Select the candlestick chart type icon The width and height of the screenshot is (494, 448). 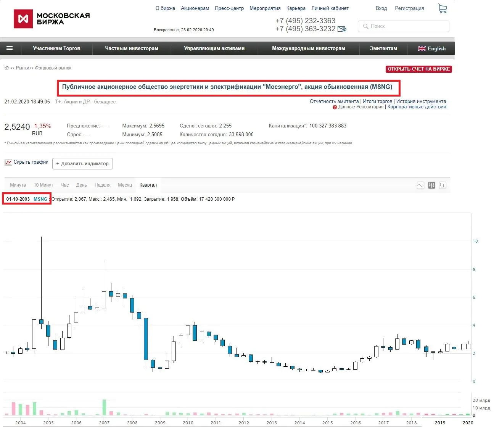[431, 185]
